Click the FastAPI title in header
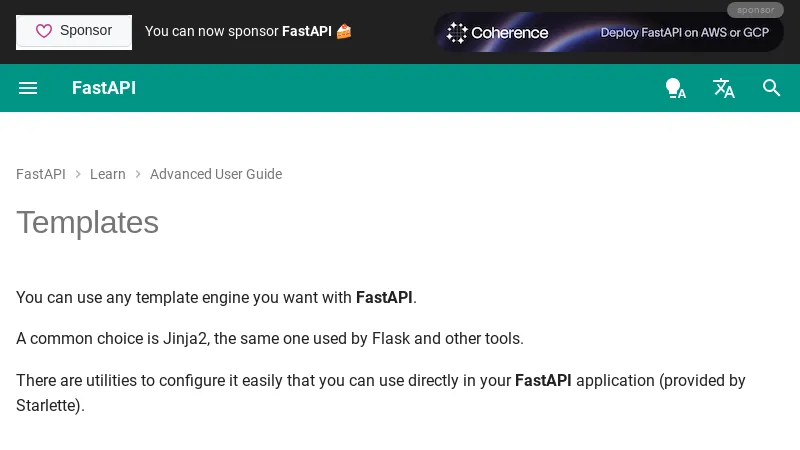Image resolution: width=800 pixels, height=450 pixels. click(104, 88)
